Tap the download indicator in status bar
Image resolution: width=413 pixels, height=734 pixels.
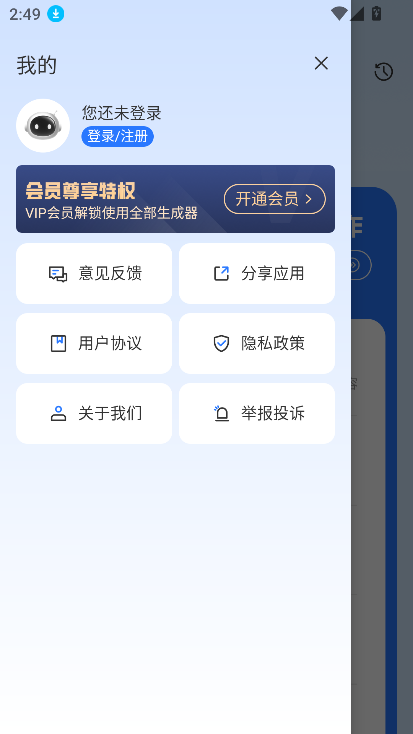56,14
